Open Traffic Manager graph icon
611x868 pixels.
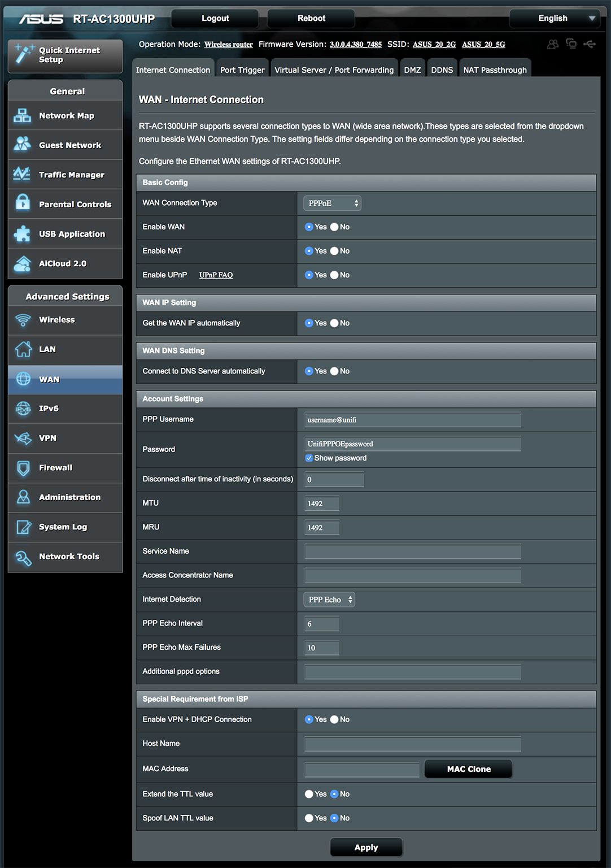click(x=23, y=175)
